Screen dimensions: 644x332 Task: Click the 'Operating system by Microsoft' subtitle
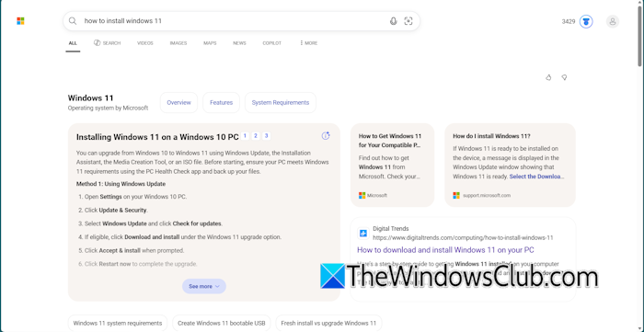click(108, 108)
